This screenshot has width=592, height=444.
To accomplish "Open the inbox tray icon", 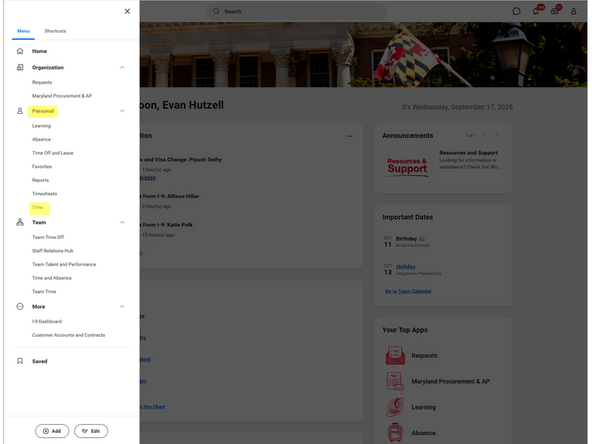I will pyautogui.click(x=555, y=11).
